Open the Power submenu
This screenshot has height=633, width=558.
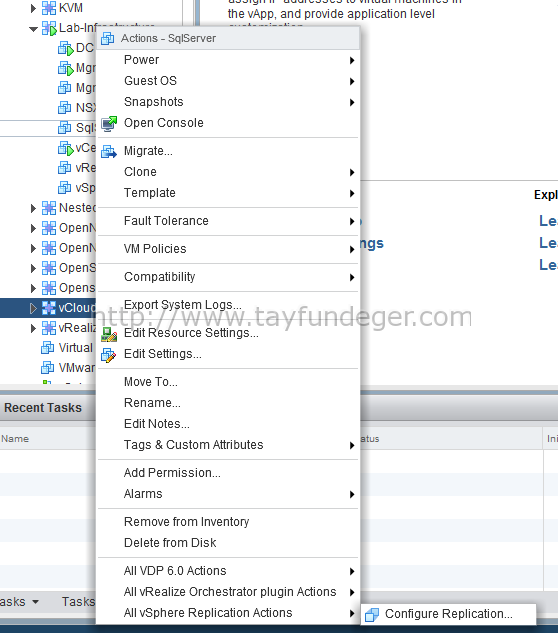pyautogui.click(x=228, y=60)
